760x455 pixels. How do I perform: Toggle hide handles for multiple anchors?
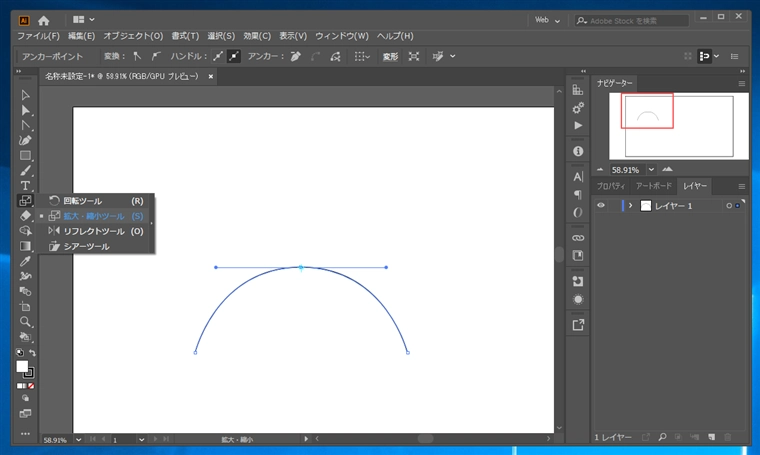click(234, 56)
